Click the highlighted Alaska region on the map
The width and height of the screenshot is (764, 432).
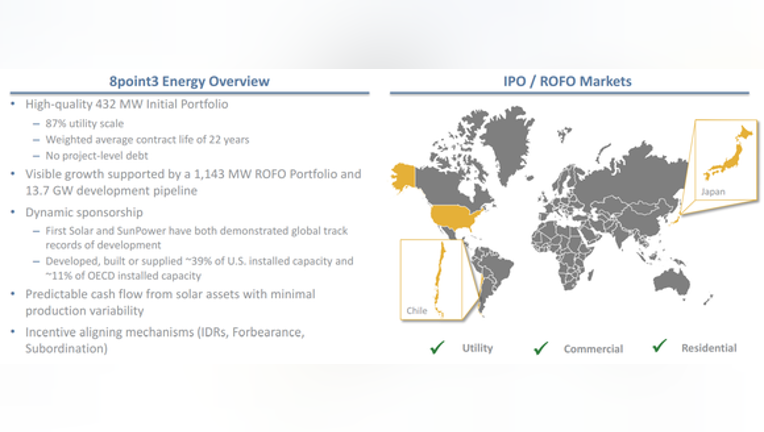tap(403, 178)
